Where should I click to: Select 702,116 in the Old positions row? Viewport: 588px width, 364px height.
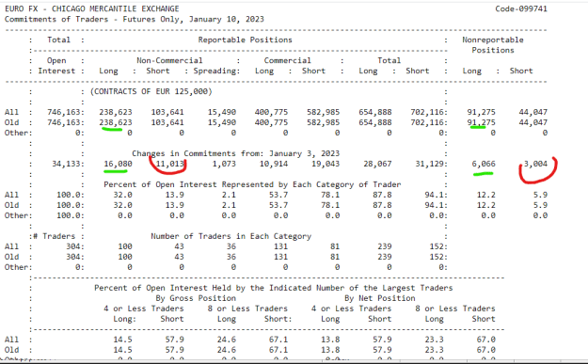pos(428,122)
